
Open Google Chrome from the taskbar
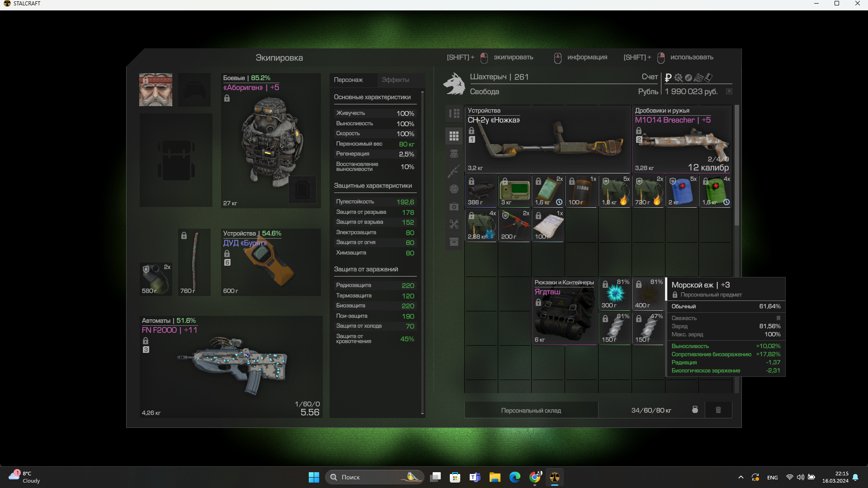tap(535, 477)
